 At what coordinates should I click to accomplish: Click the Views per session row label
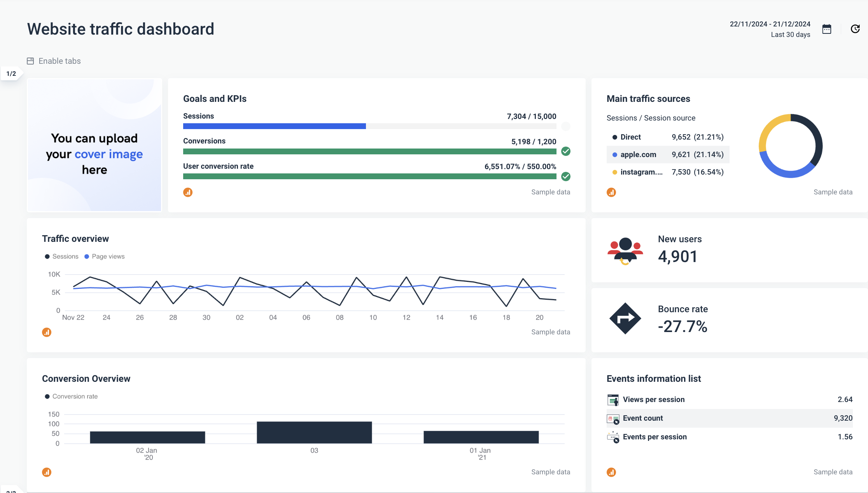coord(654,400)
